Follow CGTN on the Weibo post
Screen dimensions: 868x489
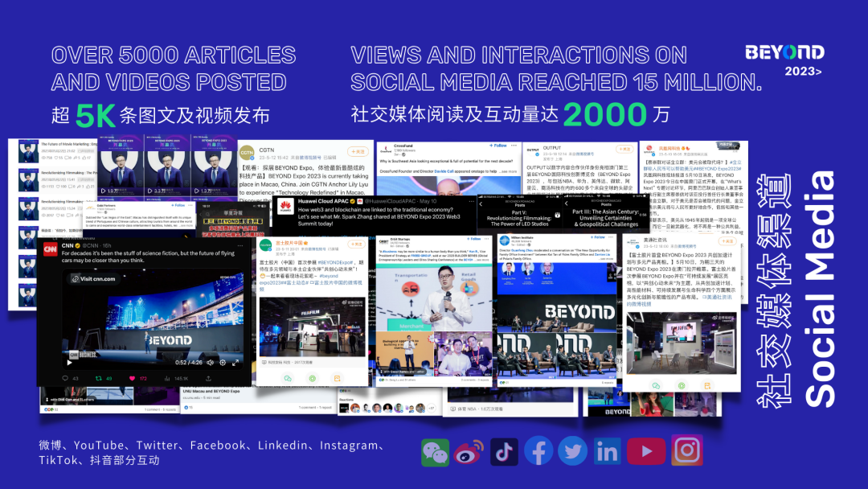(356, 151)
